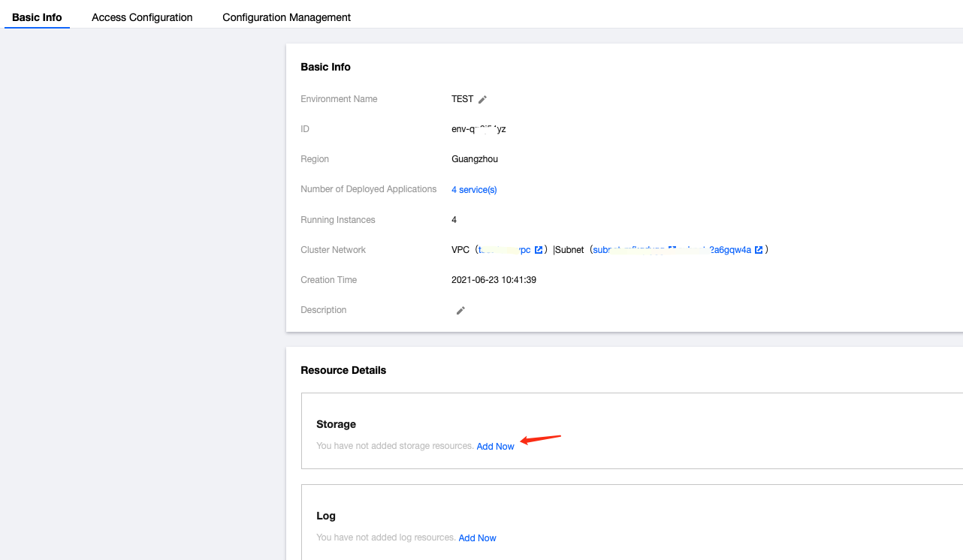
Task: Click the Description edit pencil icon
Action: [x=460, y=310]
